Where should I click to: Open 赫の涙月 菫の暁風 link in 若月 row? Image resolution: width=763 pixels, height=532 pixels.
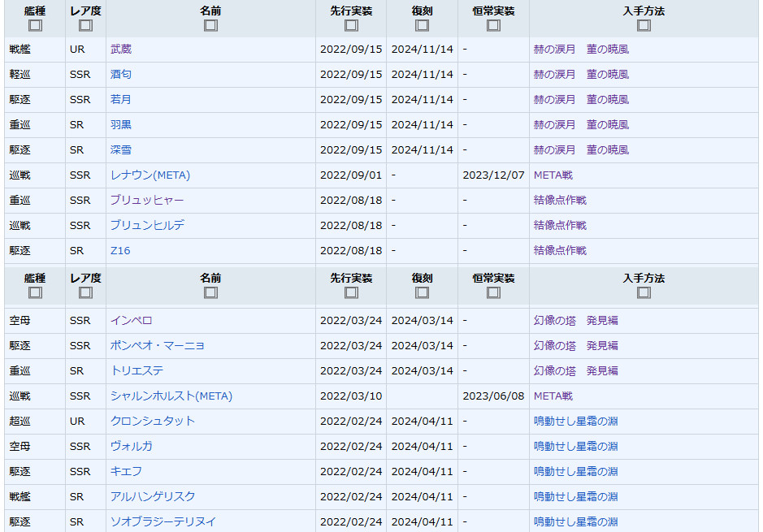[x=581, y=100]
